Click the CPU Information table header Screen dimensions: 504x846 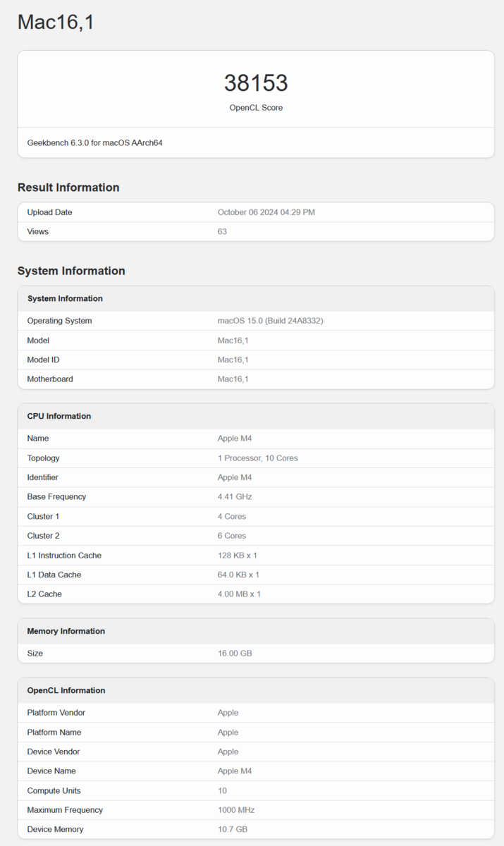click(59, 416)
